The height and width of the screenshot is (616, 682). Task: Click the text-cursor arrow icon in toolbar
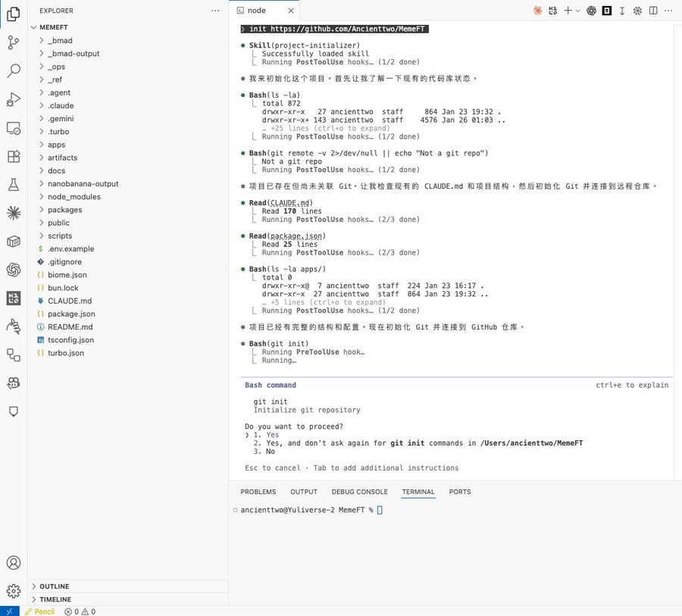tap(622, 11)
